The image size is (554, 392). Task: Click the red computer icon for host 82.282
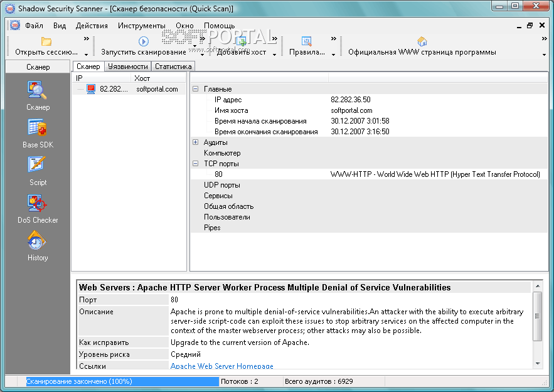pos(91,89)
